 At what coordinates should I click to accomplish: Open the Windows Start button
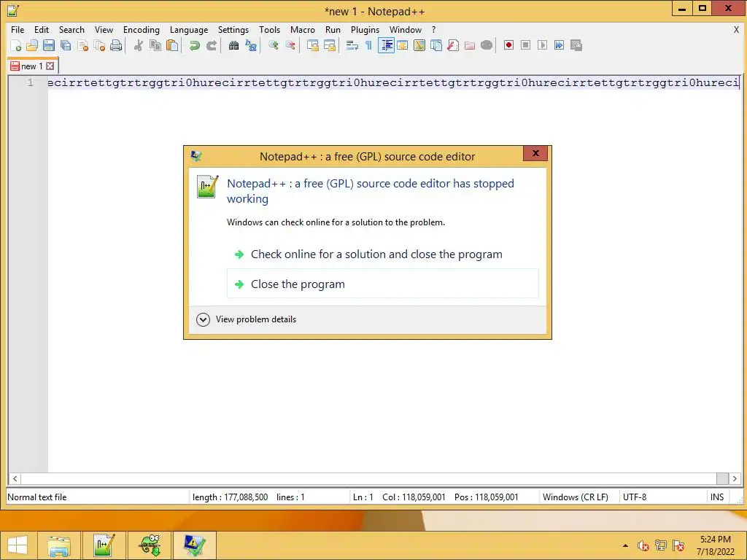18,545
